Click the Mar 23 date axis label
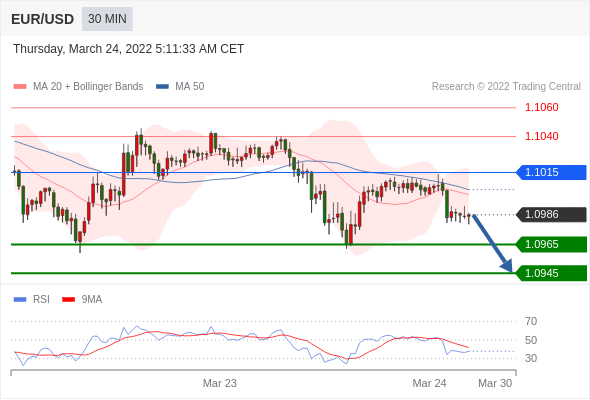 pos(220,383)
